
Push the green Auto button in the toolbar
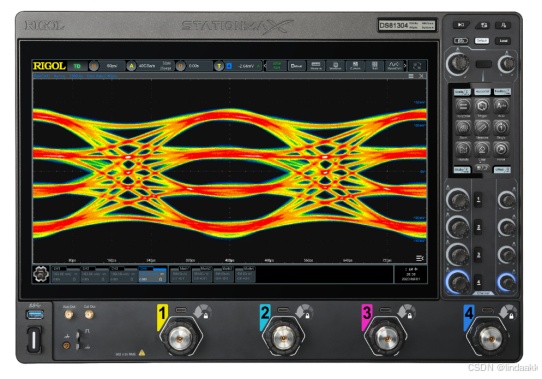(277, 66)
